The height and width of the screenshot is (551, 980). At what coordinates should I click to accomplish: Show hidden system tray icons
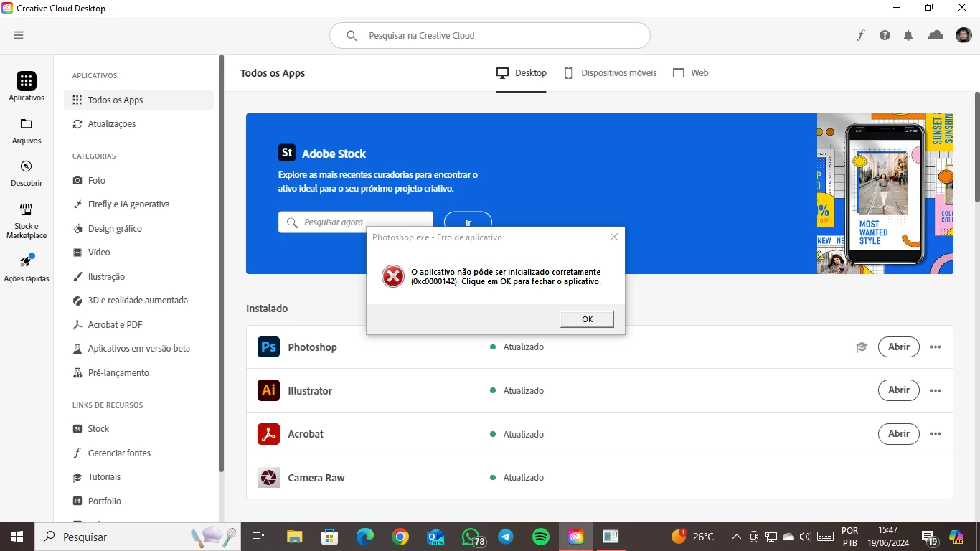click(737, 537)
